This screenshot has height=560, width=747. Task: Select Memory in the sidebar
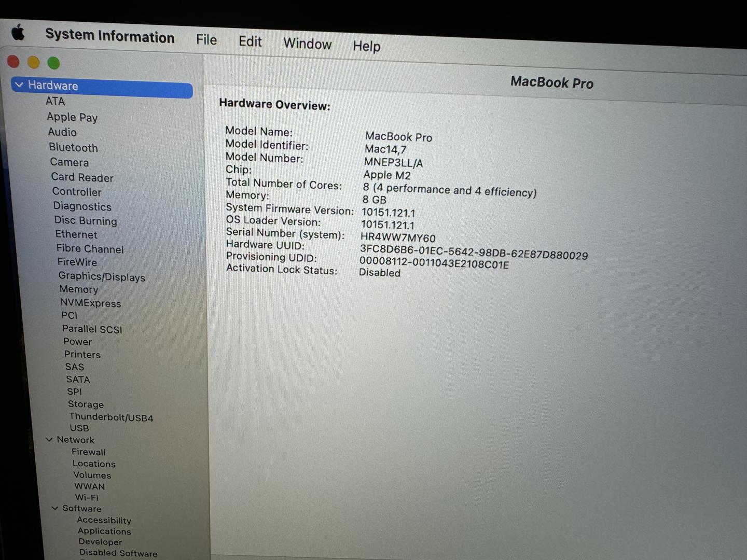78,289
